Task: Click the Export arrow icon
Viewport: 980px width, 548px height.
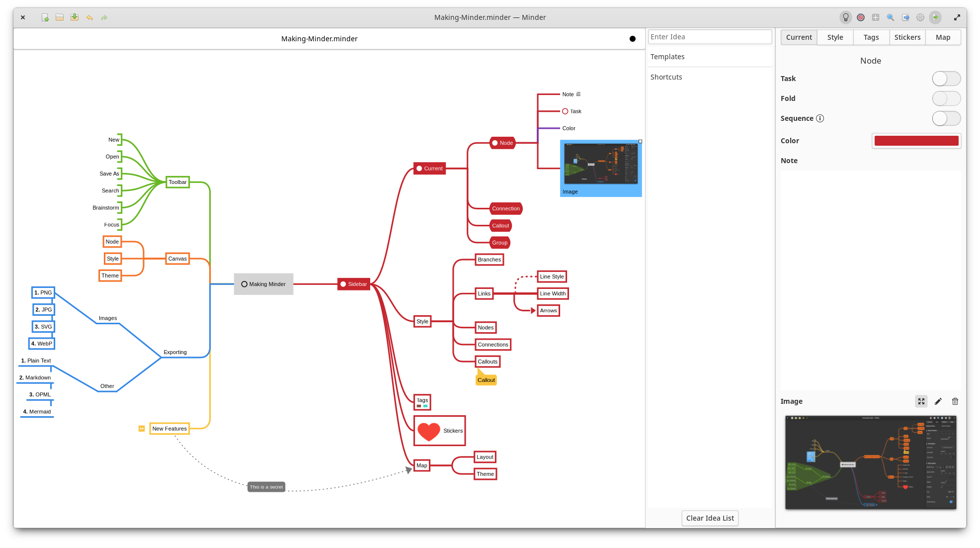Action: coord(905,17)
